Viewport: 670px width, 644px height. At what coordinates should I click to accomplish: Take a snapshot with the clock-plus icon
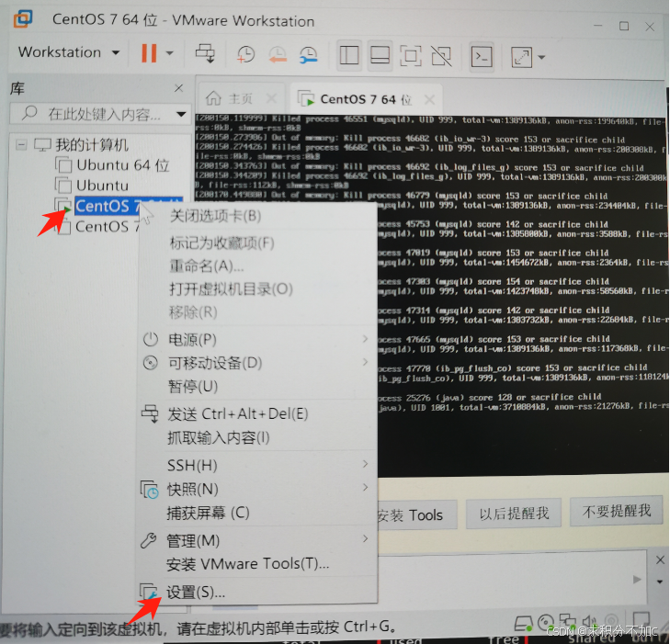245,55
